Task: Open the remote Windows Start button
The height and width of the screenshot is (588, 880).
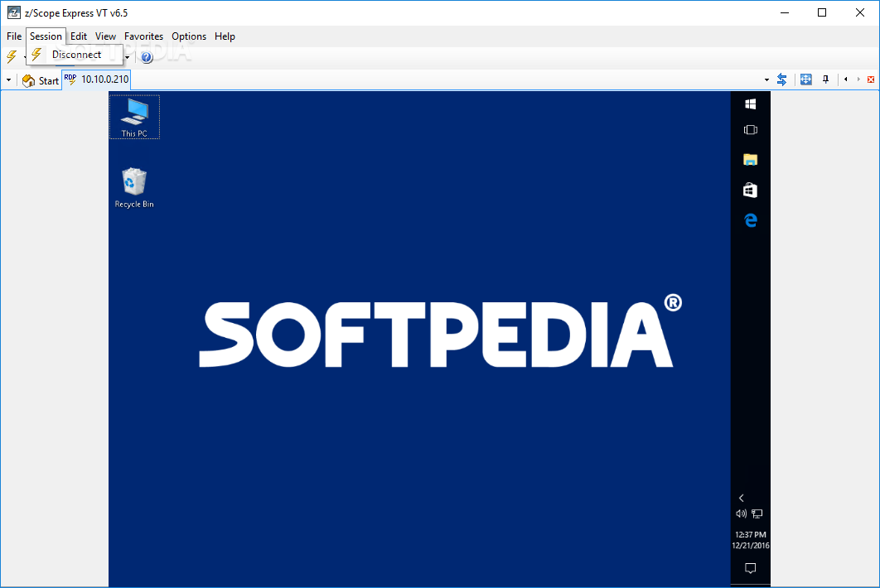Action: pyautogui.click(x=751, y=104)
